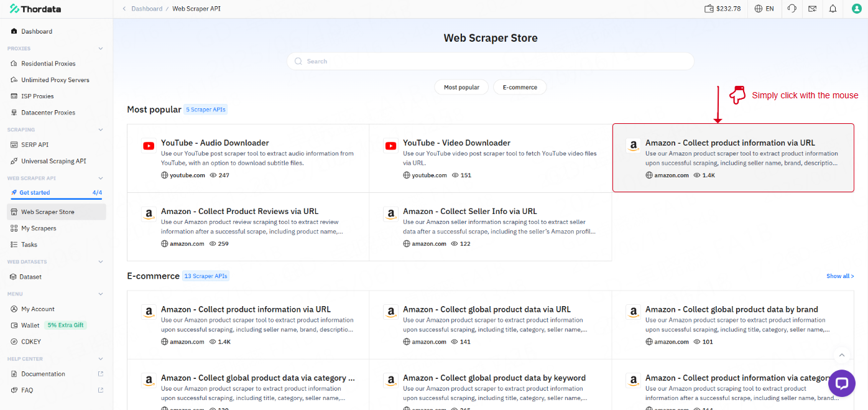This screenshot has width=868, height=410.
Task: Click the back-to-top arrow button
Action: click(x=842, y=355)
